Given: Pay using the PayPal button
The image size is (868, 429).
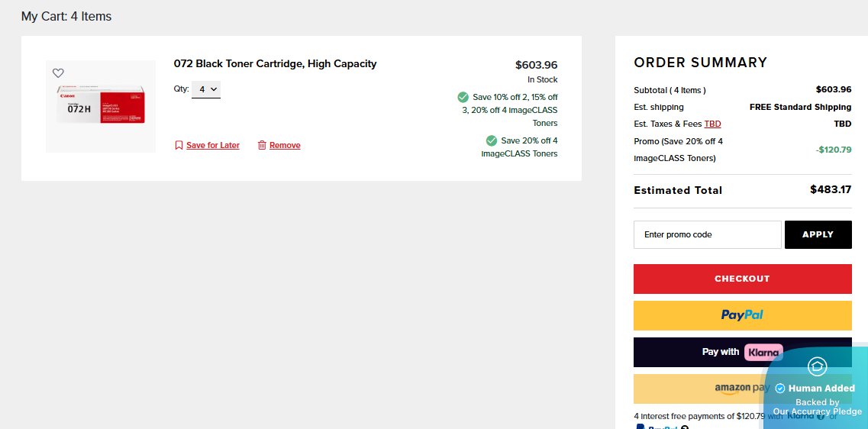Looking at the screenshot, I should tap(742, 315).
